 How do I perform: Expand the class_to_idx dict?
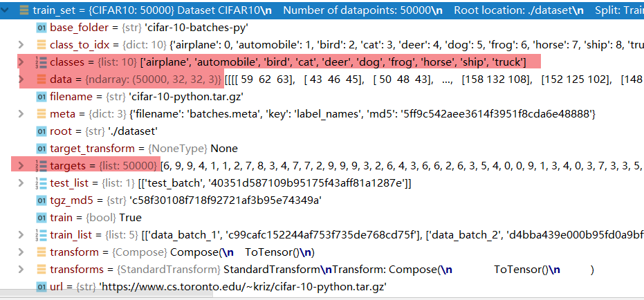[x=21, y=45]
